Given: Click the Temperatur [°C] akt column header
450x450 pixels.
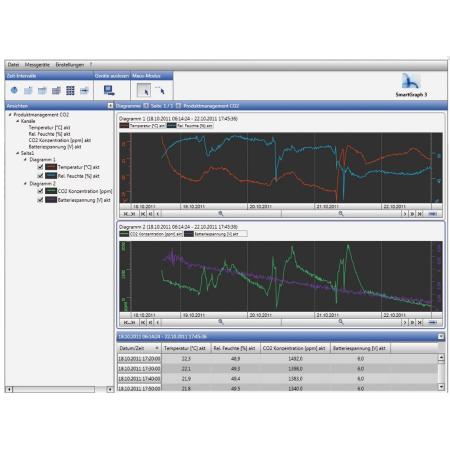Looking at the screenshot, I should click(x=185, y=348).
